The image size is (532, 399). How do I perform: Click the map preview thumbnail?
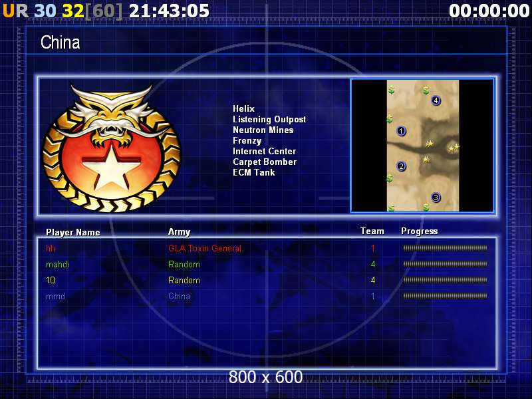pyautogui.click(x=422, y=146)
